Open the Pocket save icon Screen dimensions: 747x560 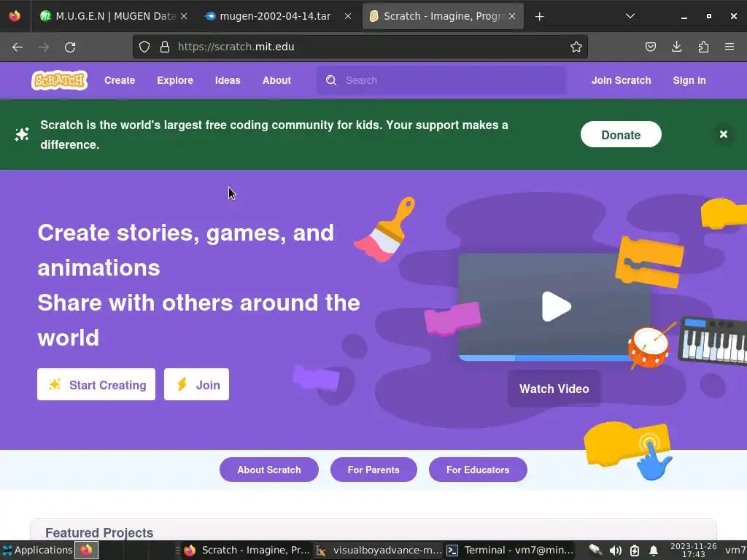[650, 47]
